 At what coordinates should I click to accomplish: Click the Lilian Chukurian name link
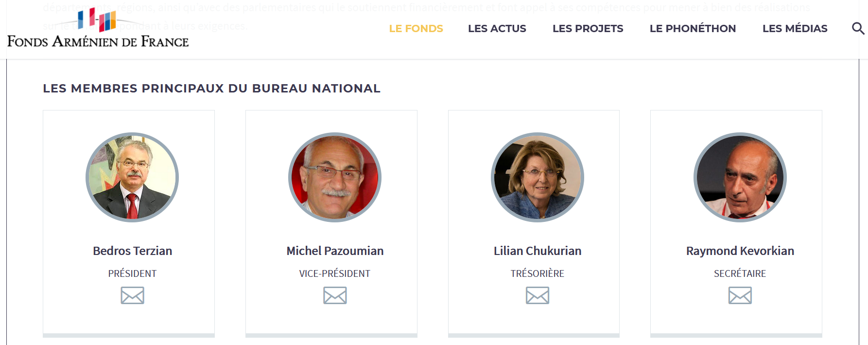pyautogui.click(x=537, y=251)
